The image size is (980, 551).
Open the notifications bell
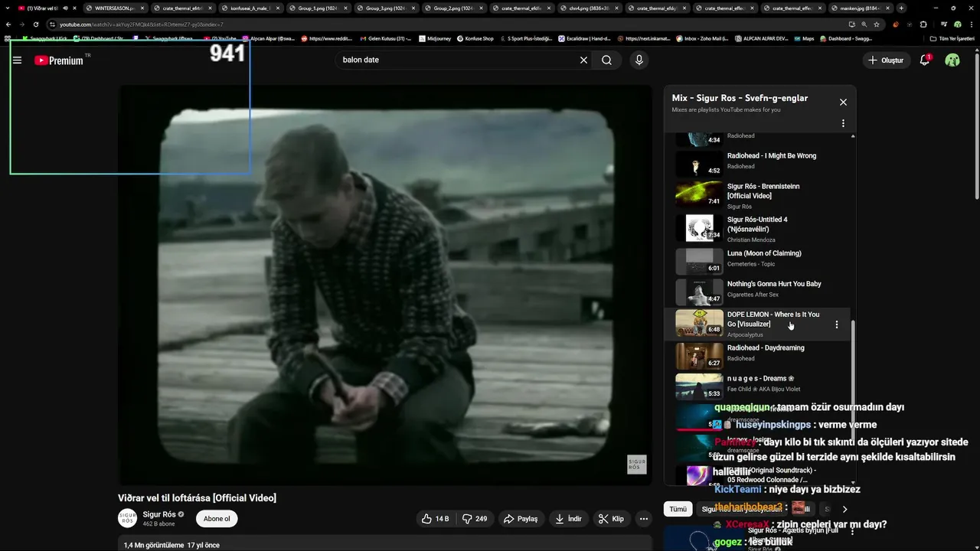925,60
